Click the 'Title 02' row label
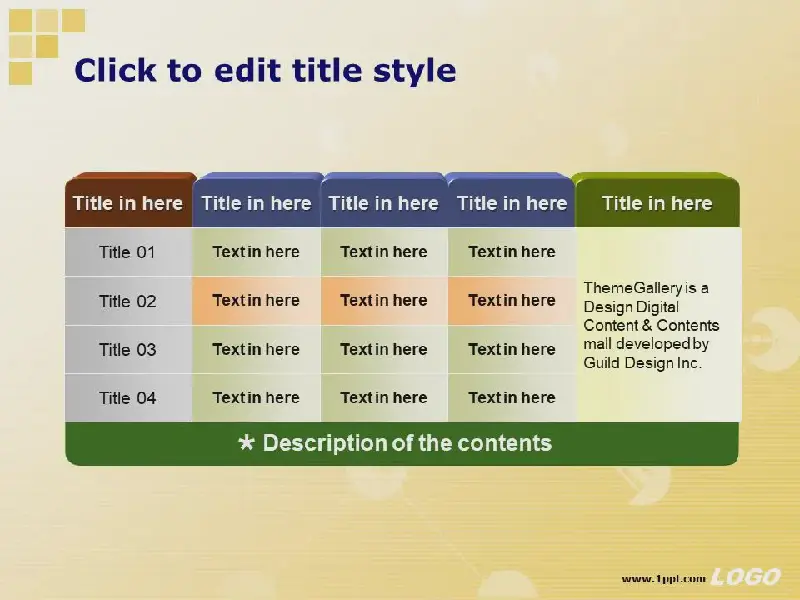 pyautogui.click(x=128, y=301)
